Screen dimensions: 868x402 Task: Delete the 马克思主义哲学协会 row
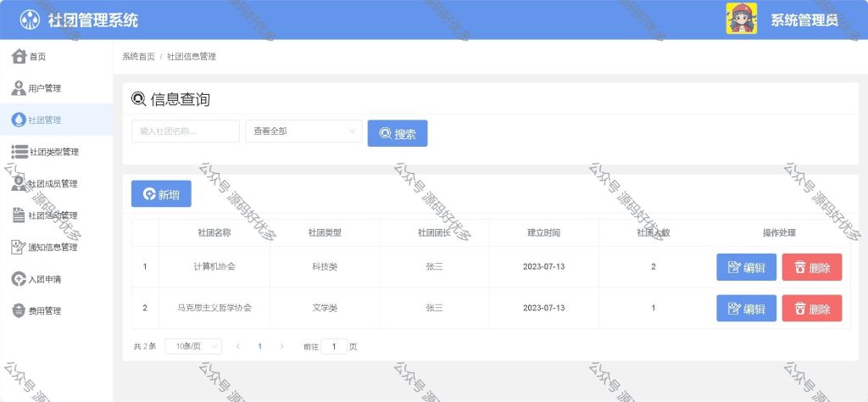pos(812,309)
